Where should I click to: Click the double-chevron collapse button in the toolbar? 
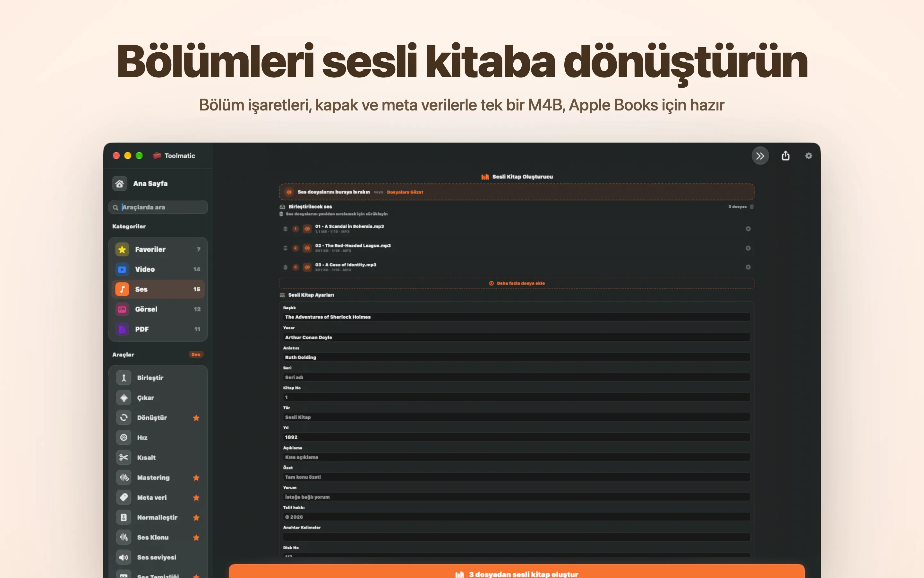coord(760,156)
